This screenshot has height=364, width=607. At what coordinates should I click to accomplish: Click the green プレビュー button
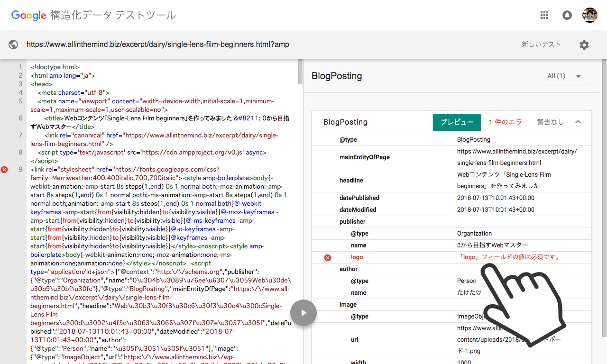tap(457, 122)
